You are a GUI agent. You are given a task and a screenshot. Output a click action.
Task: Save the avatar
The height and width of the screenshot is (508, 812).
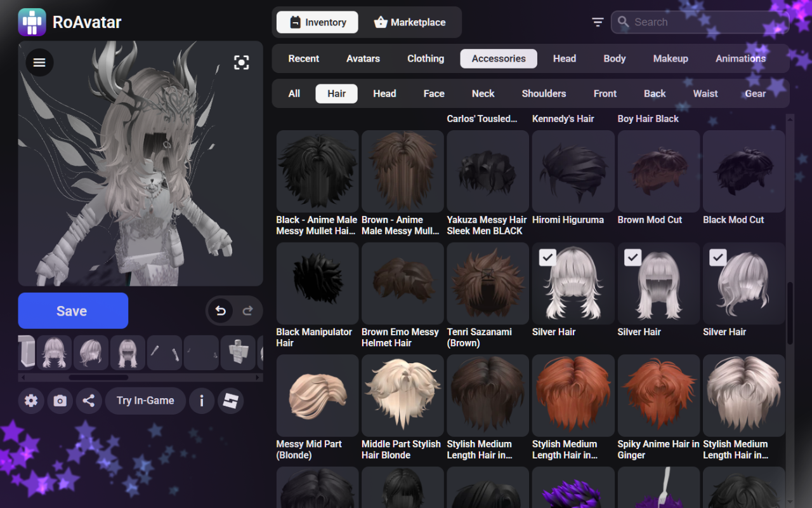pyautogui.click(x=73, y=311)
